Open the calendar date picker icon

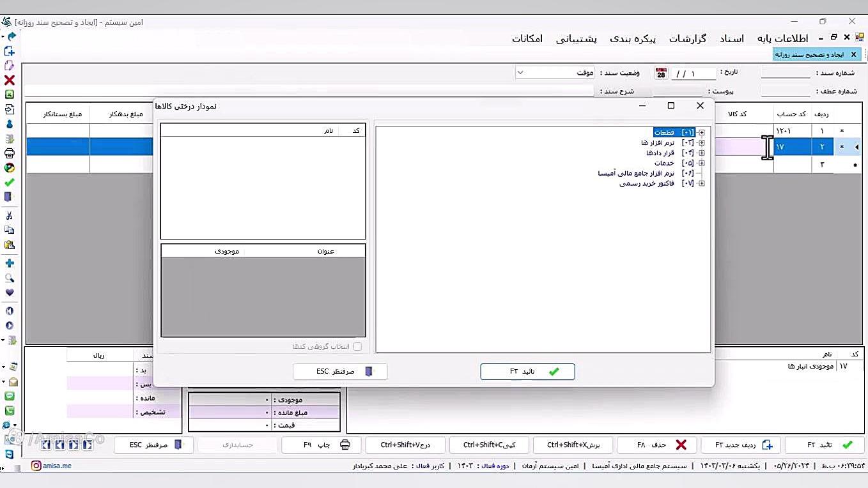click(x=661, y=73)
